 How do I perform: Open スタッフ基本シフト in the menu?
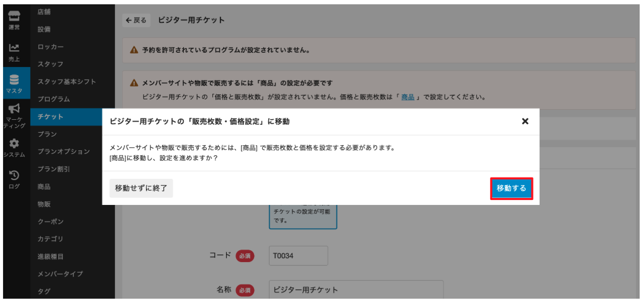pos(66,81)
